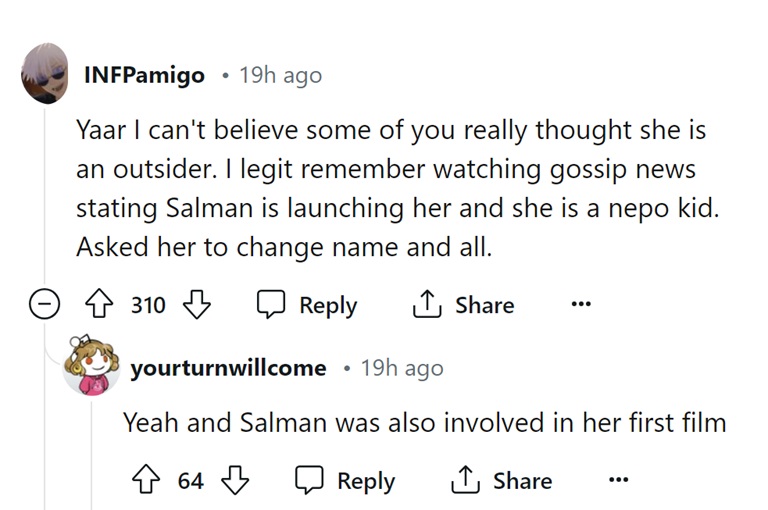This screenshot has height=510, width=768.
Task: Open more options for yourturnwillcome's reply
Action: pos(619,481)
